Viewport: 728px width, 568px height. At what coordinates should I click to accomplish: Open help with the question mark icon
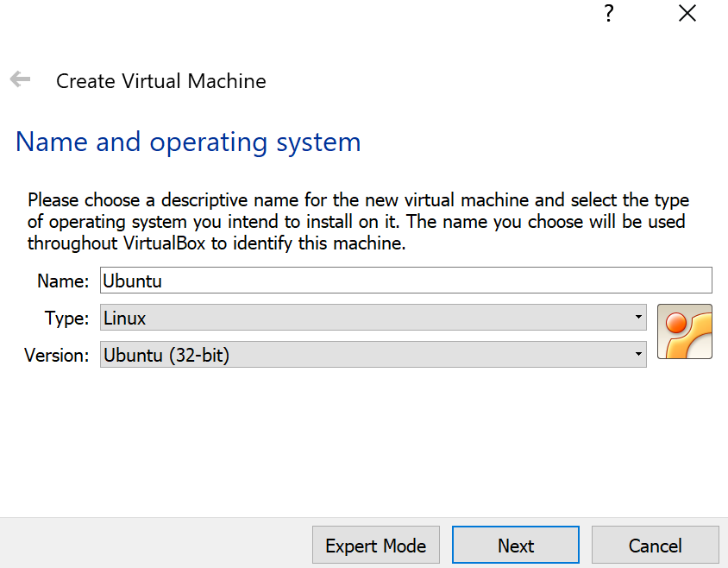609,13
